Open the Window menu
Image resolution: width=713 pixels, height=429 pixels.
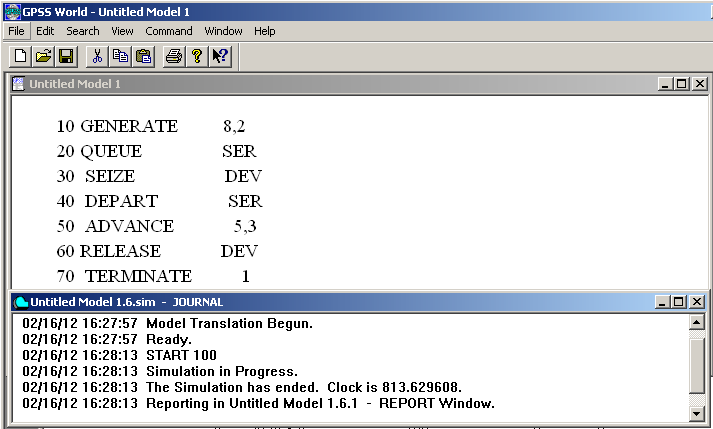tap(223, 31)
